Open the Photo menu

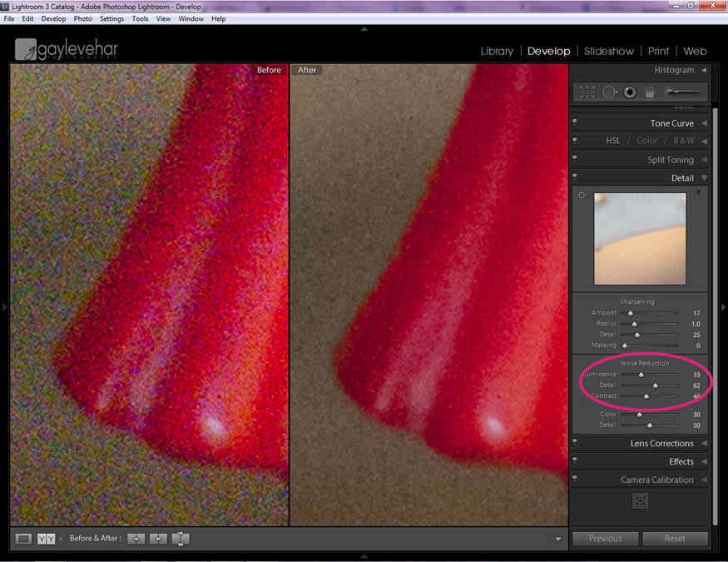tap(83, 18)
